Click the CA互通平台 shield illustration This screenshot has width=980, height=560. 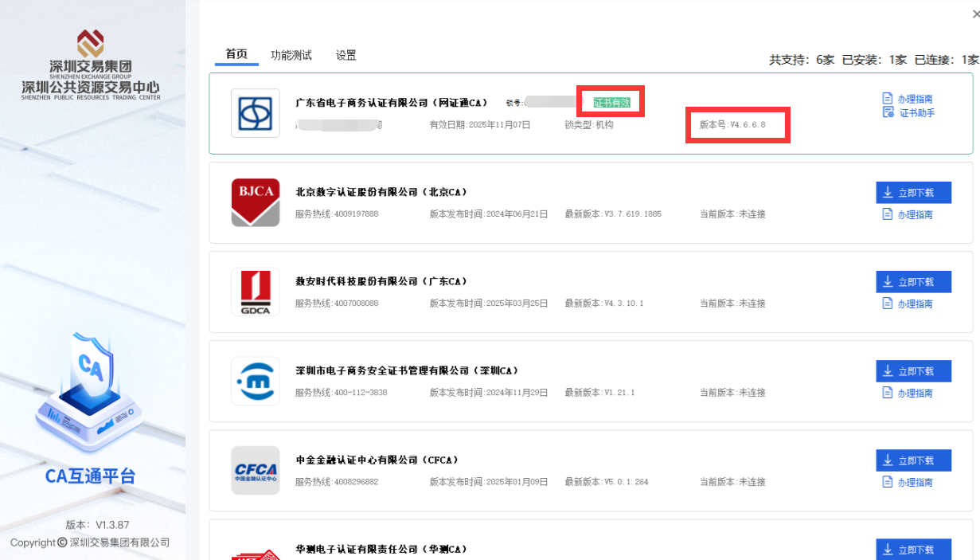pos(90,389)
